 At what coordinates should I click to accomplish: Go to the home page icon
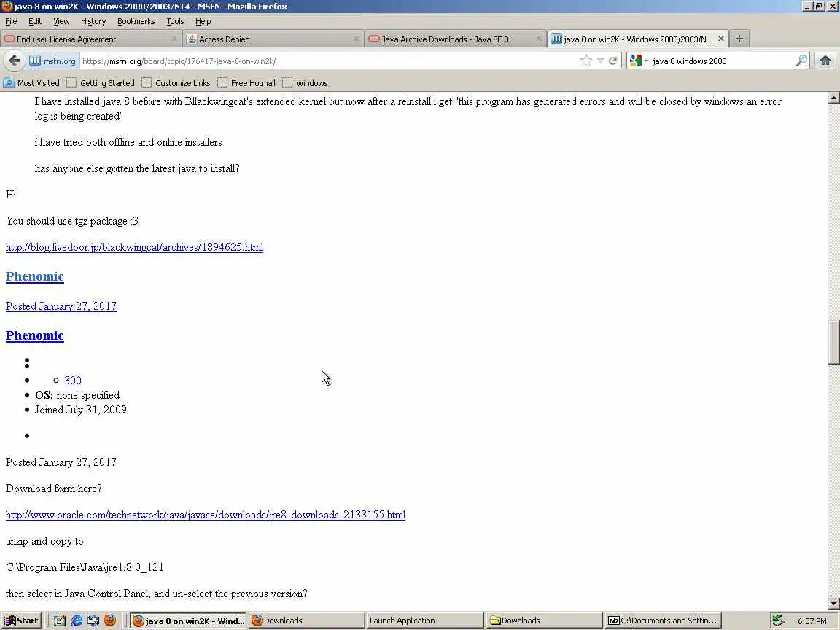coord(825,61)
